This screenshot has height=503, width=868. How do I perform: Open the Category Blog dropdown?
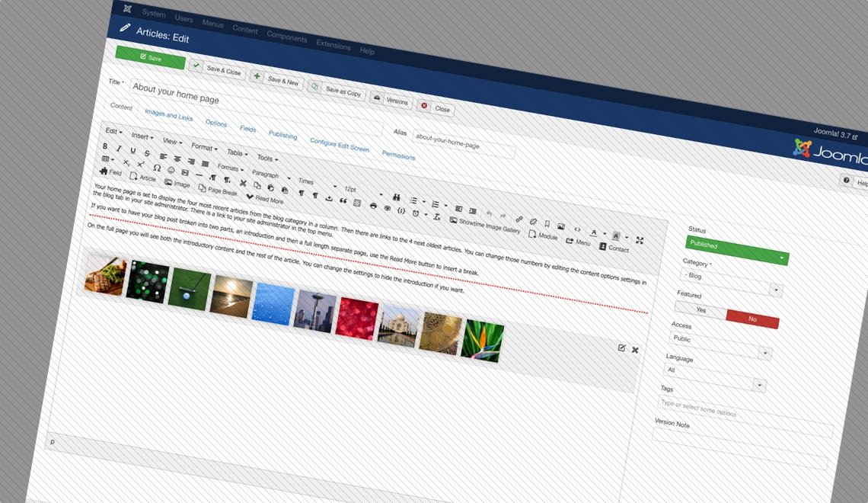731,282
